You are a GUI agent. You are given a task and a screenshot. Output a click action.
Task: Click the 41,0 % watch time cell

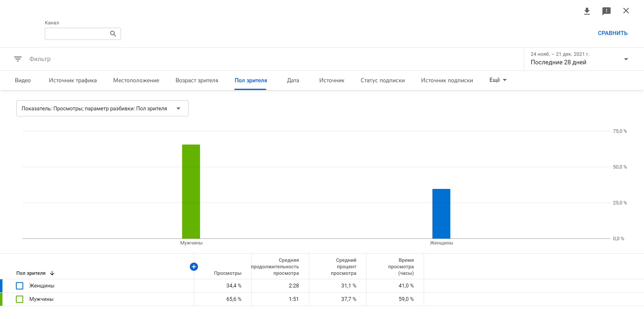click(x=406, y=286)
